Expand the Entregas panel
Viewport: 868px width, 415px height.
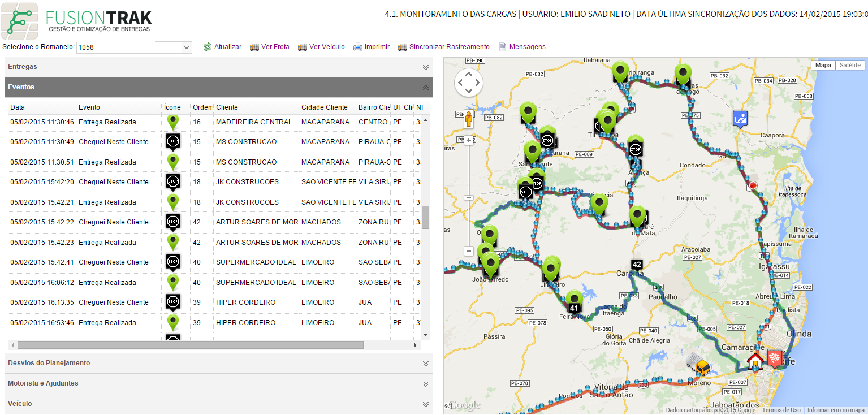point(219,67)
